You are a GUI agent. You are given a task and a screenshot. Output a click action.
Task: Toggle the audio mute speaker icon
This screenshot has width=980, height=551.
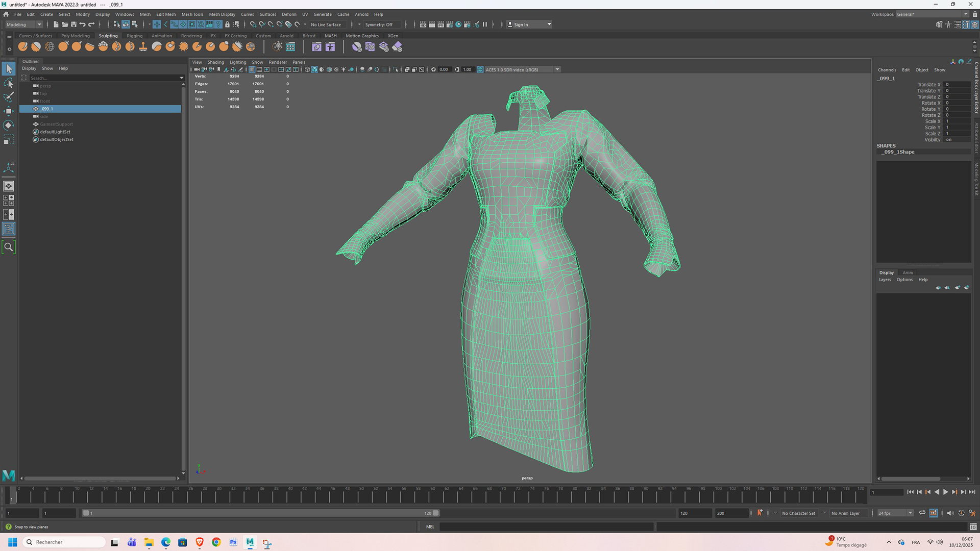(950, 513)
